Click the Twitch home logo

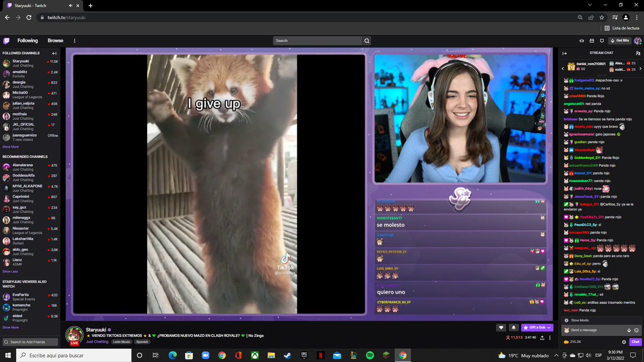[x=6, y=41]
